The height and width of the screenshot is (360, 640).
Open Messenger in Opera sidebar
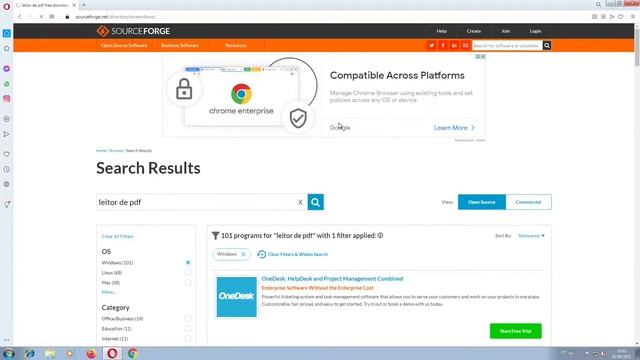click(7, 69)
